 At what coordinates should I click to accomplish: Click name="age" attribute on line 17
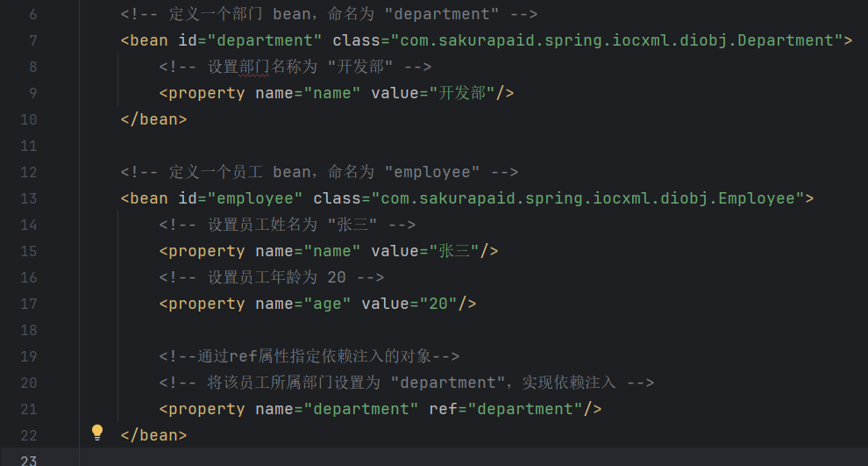pyautogui.click(x=302, y=304)
